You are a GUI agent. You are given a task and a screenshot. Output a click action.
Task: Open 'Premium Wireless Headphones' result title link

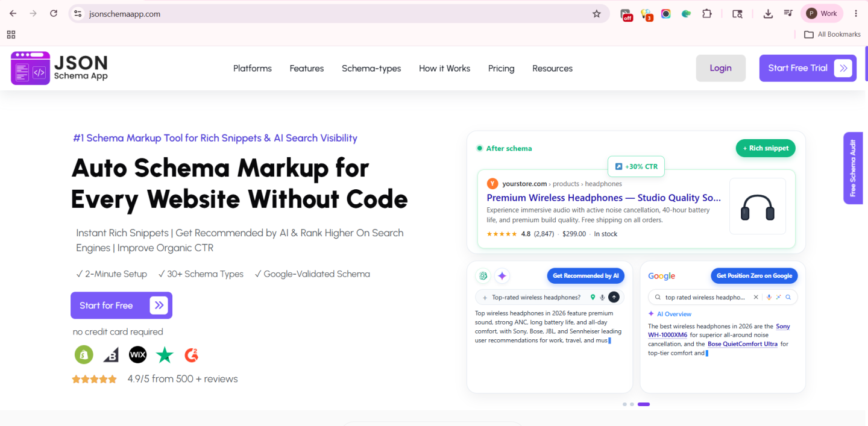603,198
